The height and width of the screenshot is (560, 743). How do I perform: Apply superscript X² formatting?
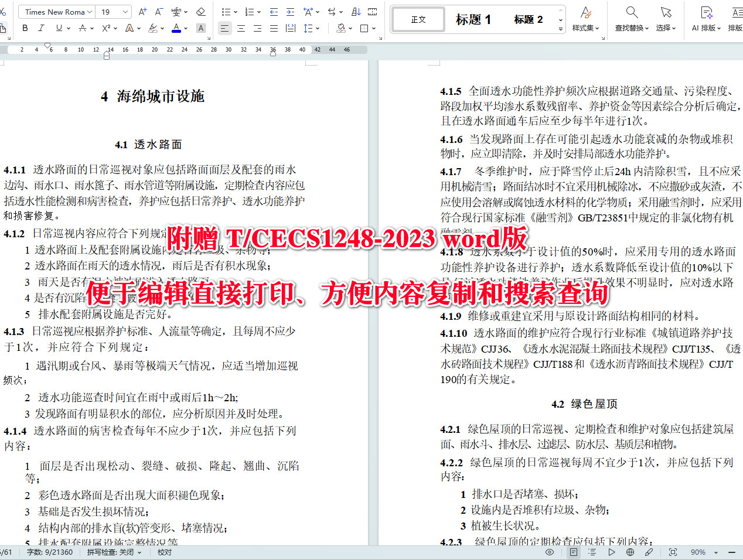click(106, 28)
